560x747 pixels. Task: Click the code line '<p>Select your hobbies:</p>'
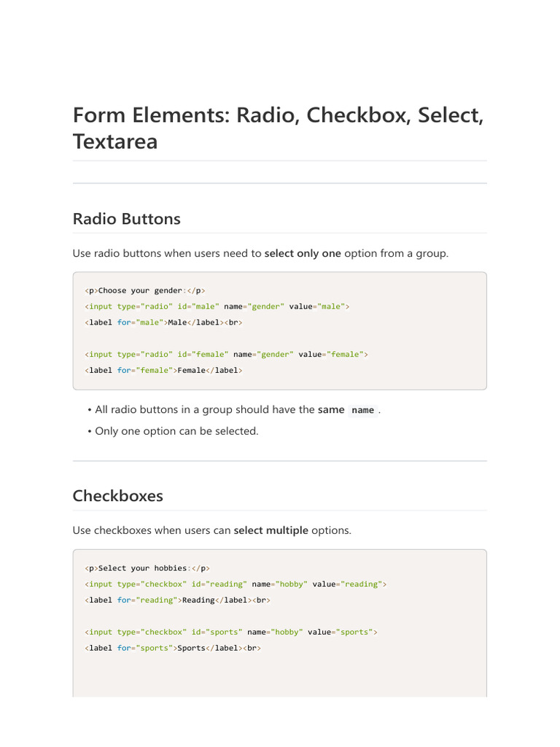(147, 568)
